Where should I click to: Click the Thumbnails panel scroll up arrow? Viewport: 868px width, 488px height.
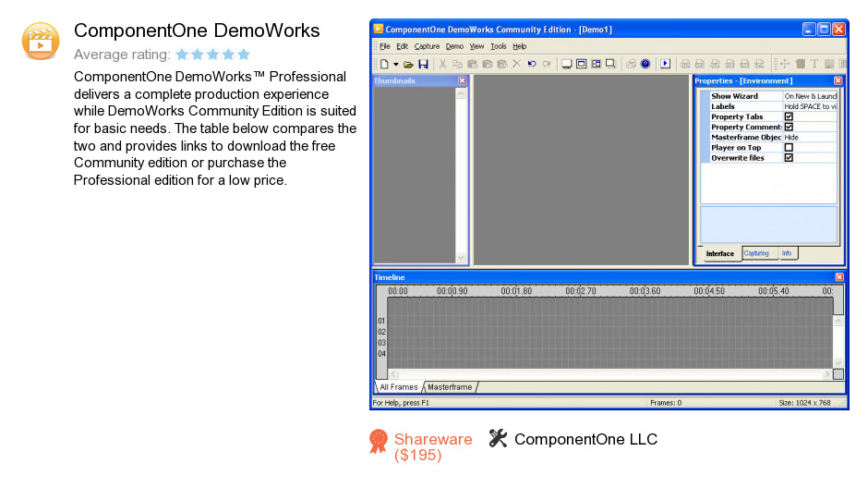pos(461,93)
